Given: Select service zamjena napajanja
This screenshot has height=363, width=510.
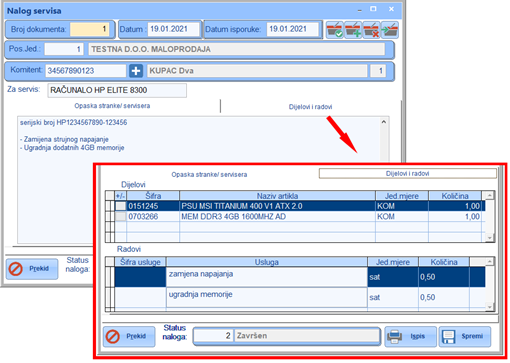Looking at the screenshot, I should click(267, 277).
